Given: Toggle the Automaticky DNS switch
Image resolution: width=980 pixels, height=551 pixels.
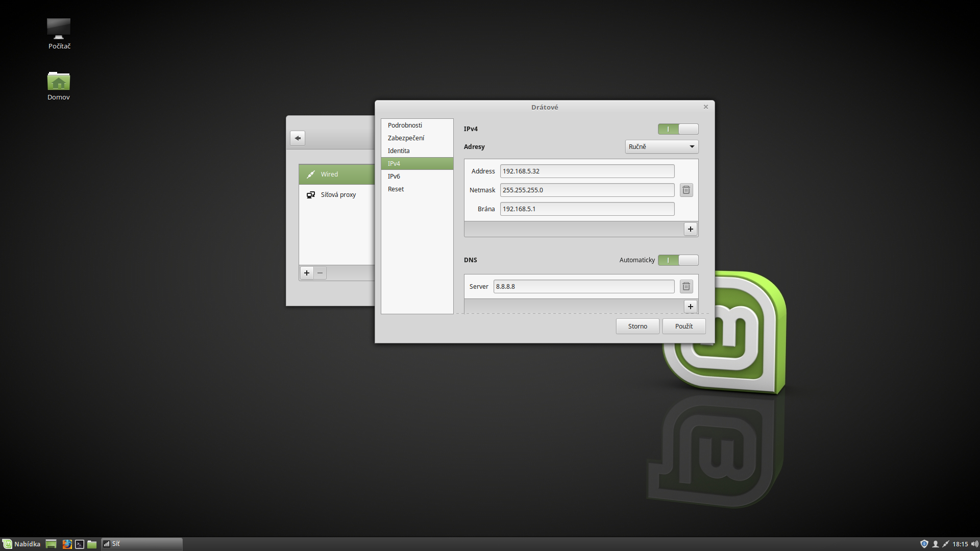Looking at the screenshot, I should point(678,260).
